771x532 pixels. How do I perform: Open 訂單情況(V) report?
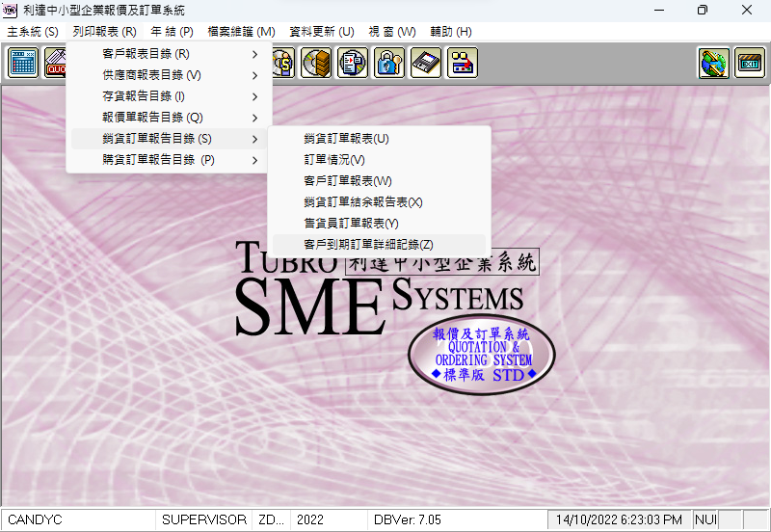(379, 160)
